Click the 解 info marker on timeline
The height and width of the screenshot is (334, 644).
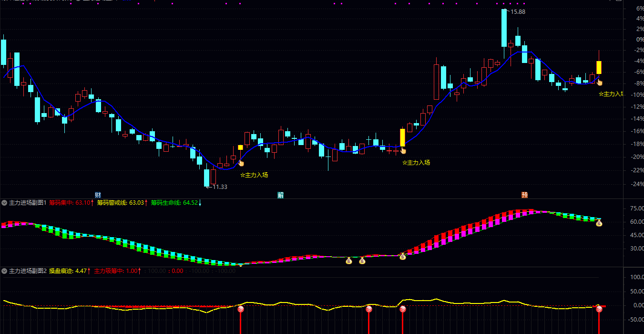click(x=281, y=195)
